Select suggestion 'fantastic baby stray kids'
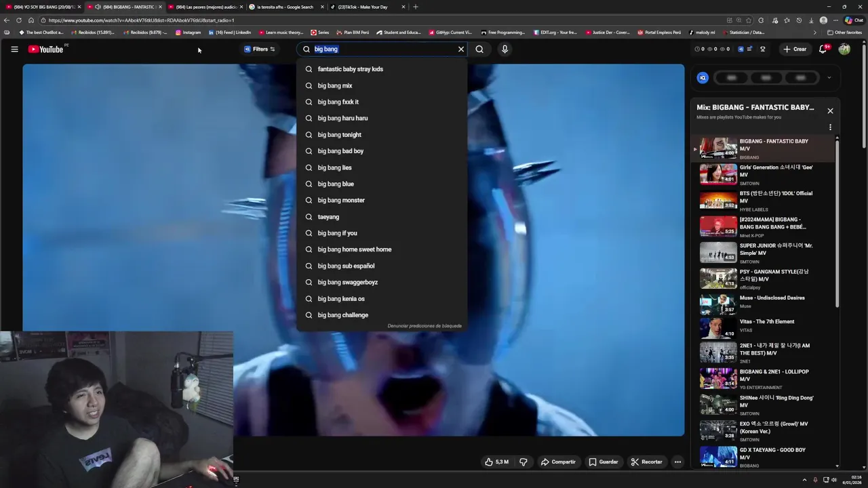This screenshot has height=488, width=868. (x=382, y=69)
